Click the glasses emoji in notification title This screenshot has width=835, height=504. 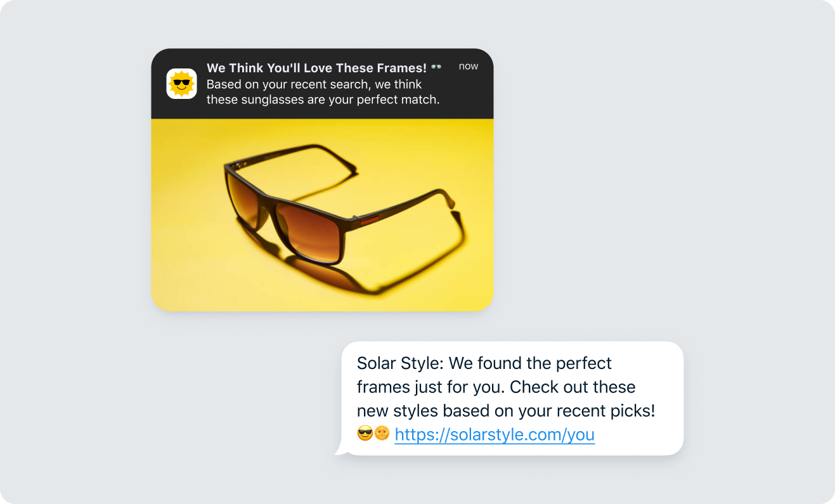(x=436, y=67)
